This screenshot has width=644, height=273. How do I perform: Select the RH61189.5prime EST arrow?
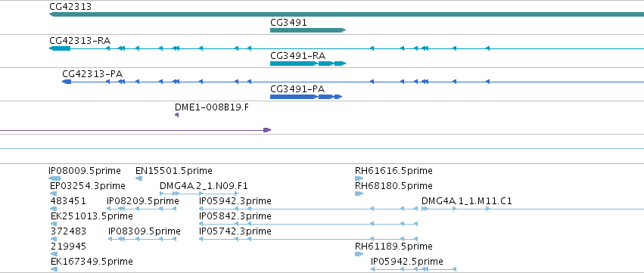[x=359, y=254]
